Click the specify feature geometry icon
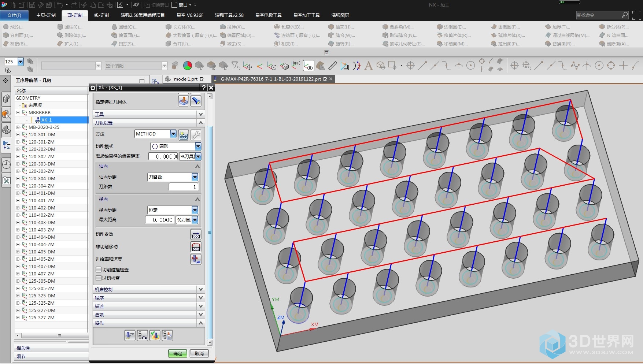The height and width of the screenshot is (364, 643). coord(183,101)
